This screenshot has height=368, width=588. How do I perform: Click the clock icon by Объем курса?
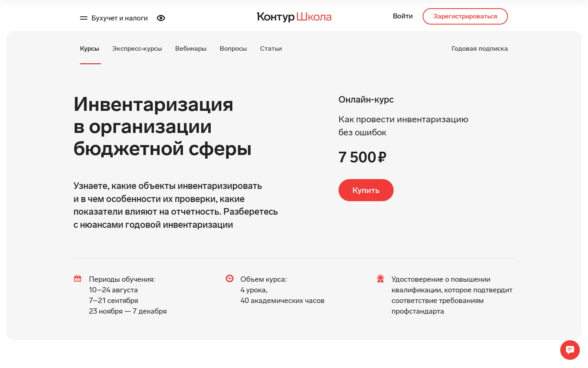point(230,278)
